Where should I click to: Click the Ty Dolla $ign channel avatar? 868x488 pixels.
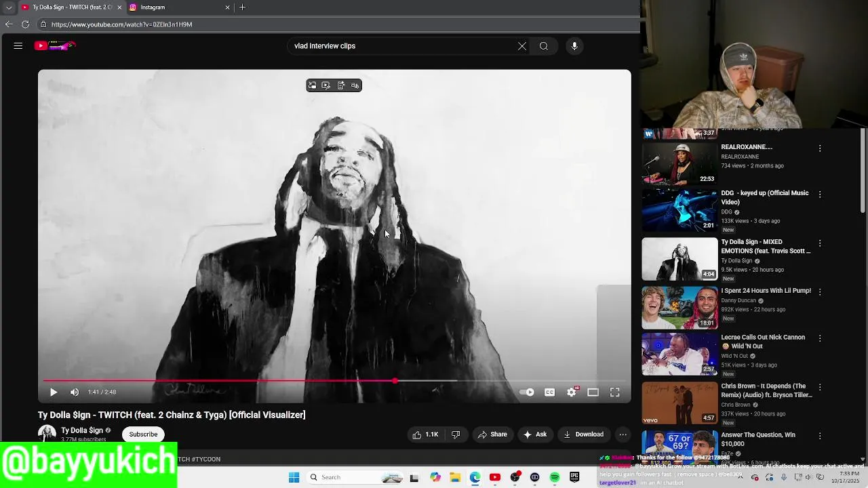pyautogui.click(x=47, y=434)
